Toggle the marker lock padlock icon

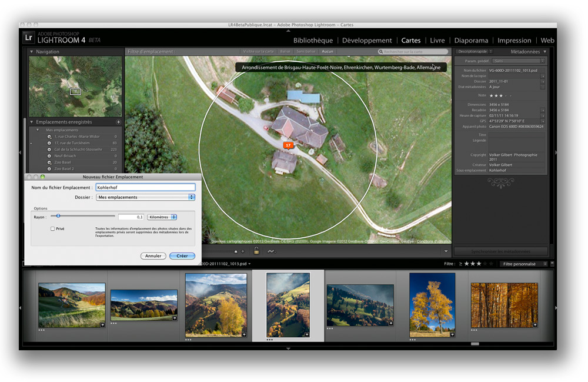tap(256, 251)
